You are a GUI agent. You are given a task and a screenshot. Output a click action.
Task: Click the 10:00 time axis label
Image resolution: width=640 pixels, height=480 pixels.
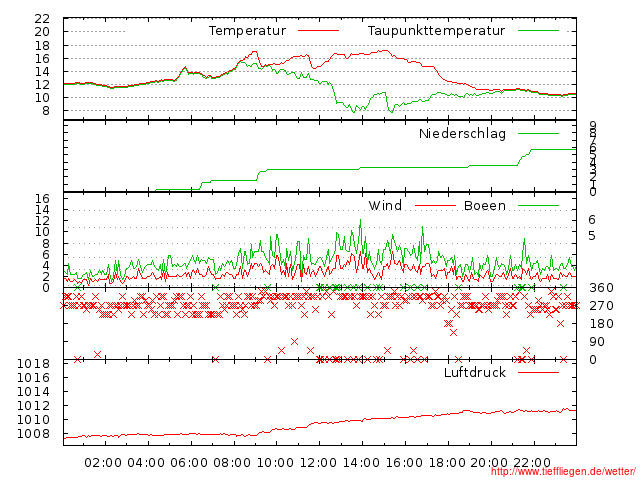[x=275, y=462]
